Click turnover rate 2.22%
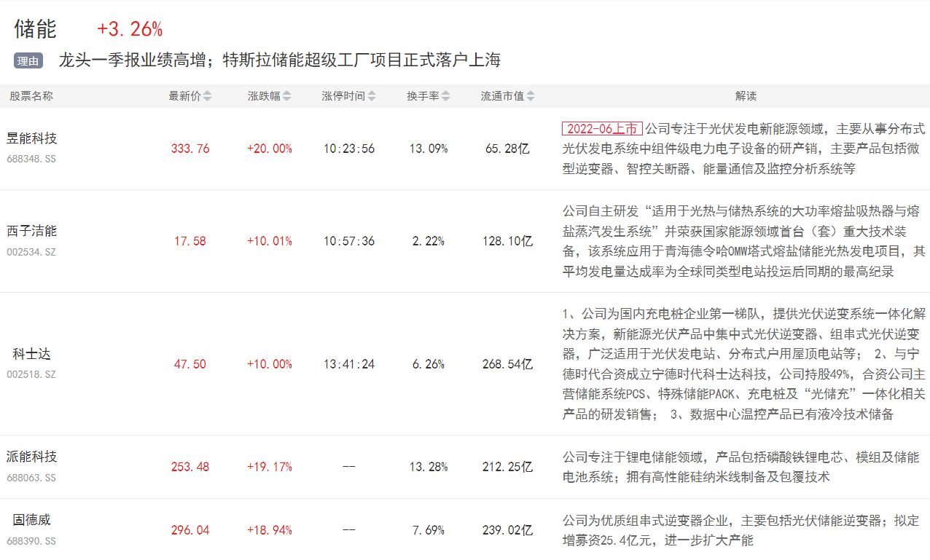Viewport: 930px width, 560px height. (x=429, y=241)
